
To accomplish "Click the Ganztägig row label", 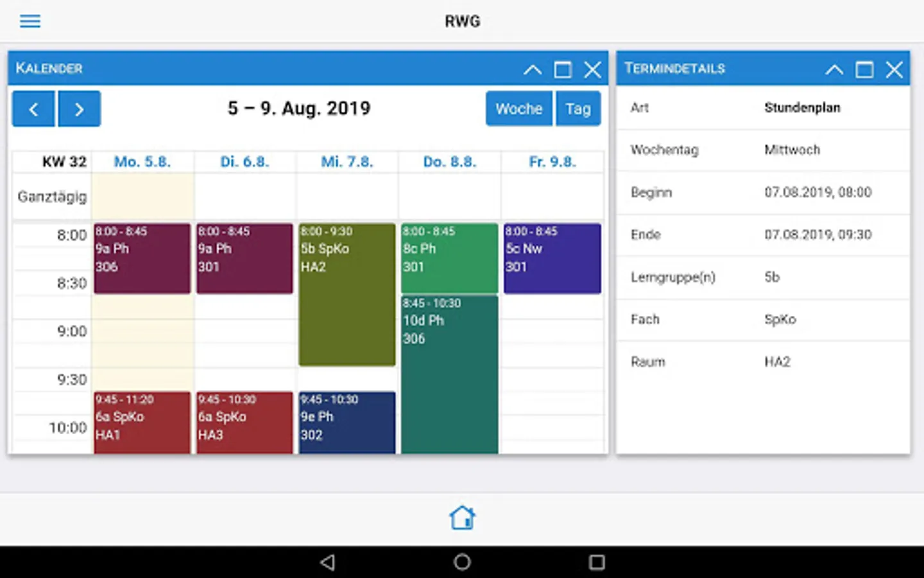I will point(52,197).
